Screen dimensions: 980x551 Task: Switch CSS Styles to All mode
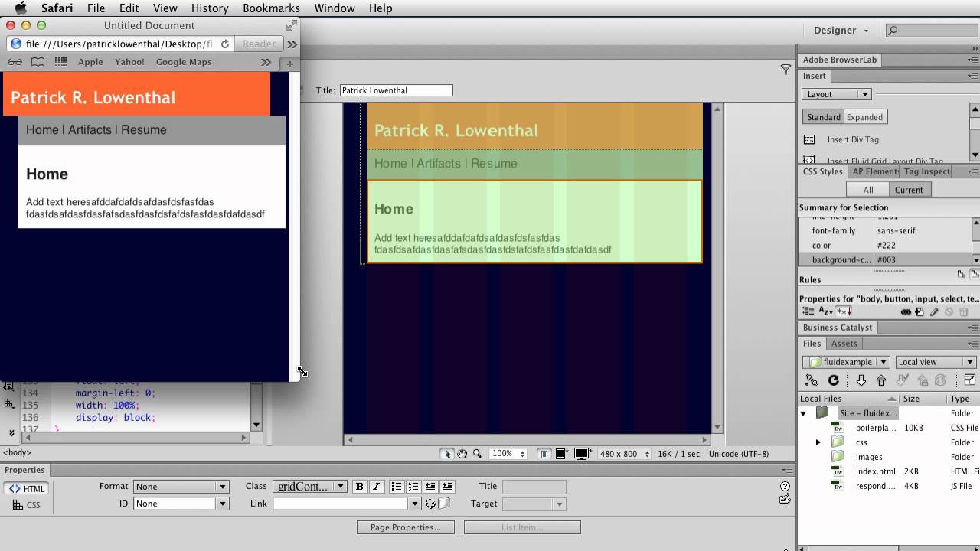(x=867, y=190)
